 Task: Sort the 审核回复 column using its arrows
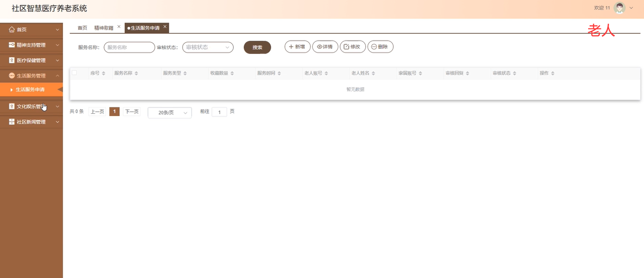(468, 73)
